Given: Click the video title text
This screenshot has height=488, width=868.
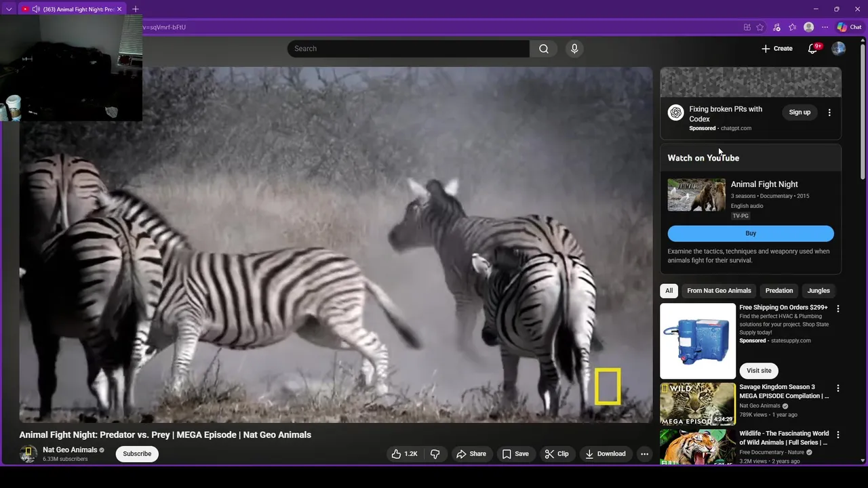Looking at the screenshot, I should [165, 435].
